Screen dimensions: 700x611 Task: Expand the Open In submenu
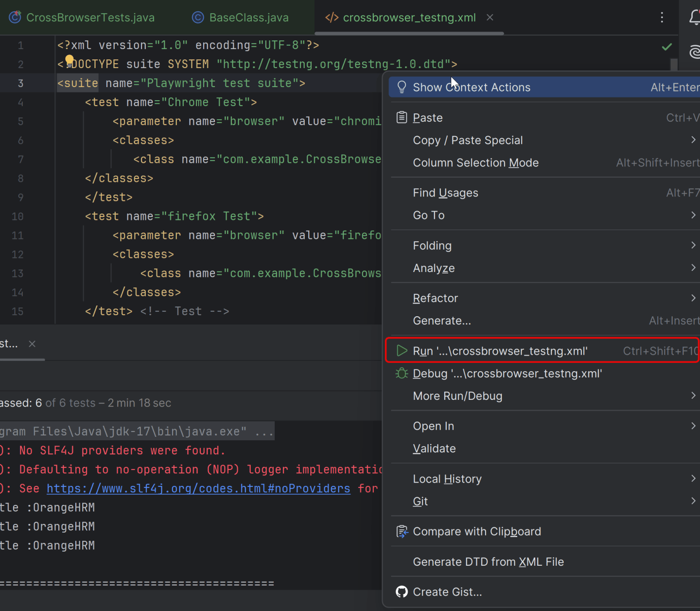693,426
